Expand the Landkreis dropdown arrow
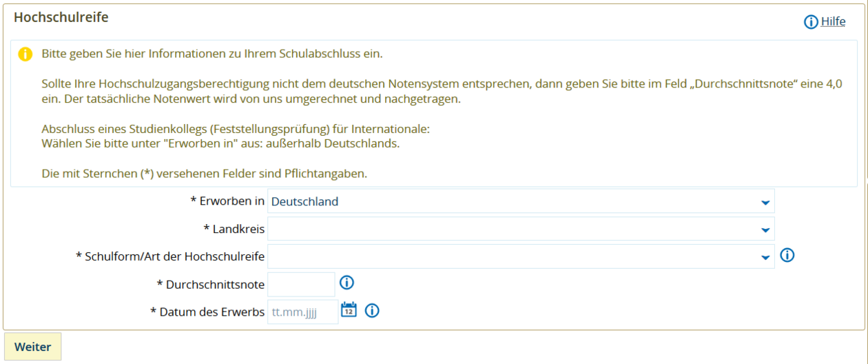The image size is (868, 364). tap(765, 230)
